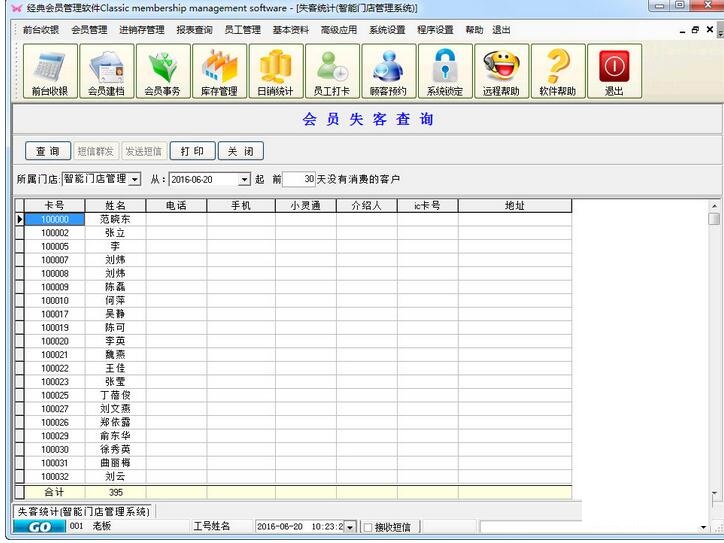The image size is (724, 543).
Task: Click the 手机 column header
Action: pyautogui.click(x=241, y=206)
